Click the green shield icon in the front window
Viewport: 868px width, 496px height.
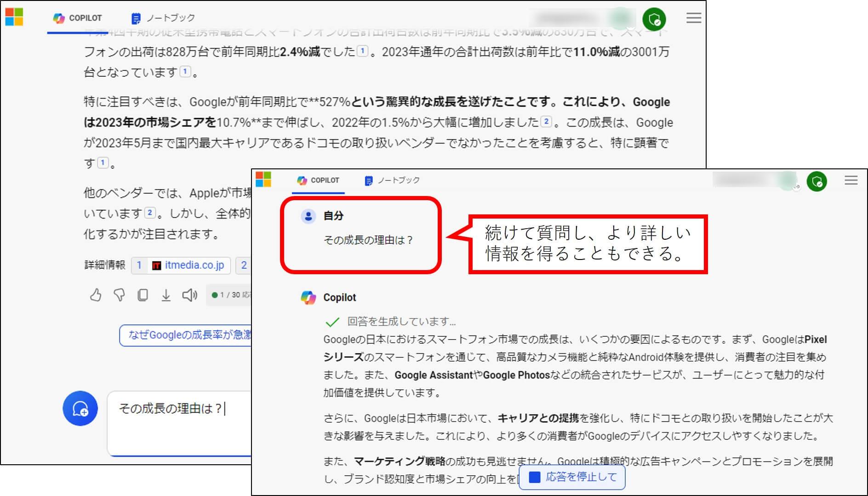tap(817, 182)
